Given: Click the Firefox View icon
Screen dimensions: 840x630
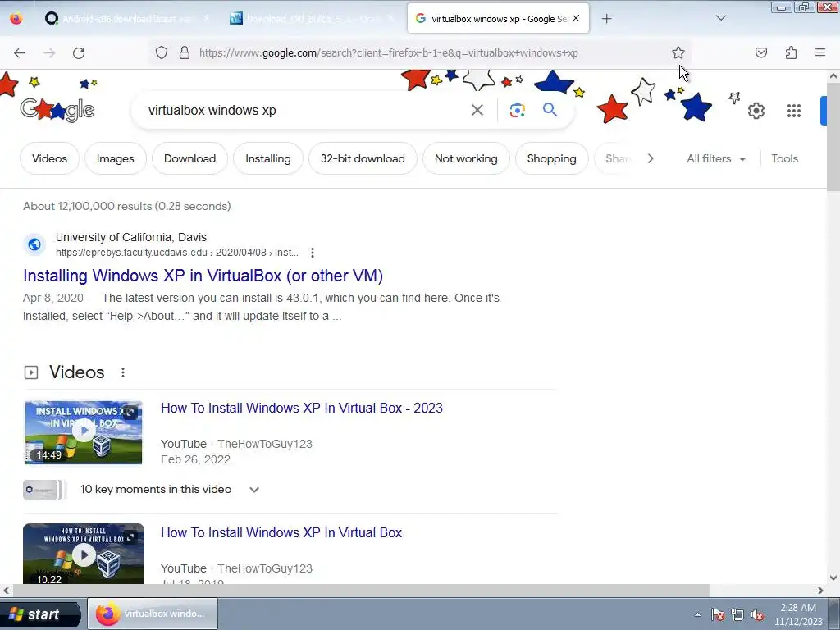Looking at the screenshot, I should (x=16, y=18).
